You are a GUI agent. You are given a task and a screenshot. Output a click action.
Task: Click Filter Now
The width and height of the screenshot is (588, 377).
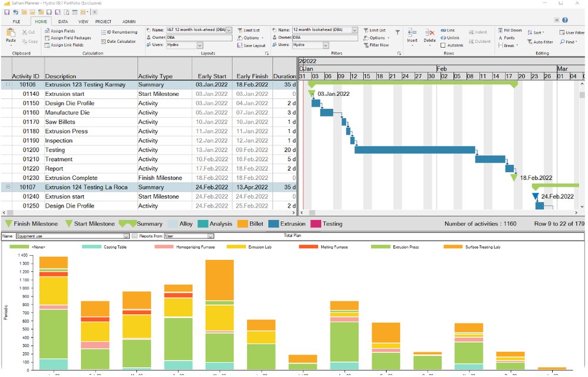click(376, 45)
